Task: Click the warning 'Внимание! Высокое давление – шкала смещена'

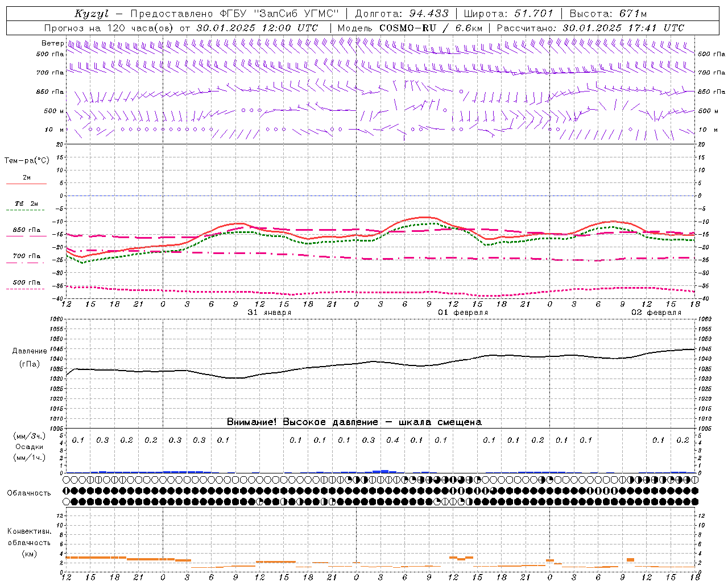Action: (x=354, y=422)
